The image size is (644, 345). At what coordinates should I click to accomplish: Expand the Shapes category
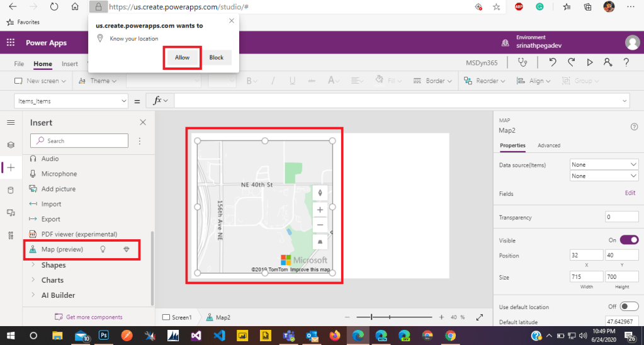[x=54, y=265]
